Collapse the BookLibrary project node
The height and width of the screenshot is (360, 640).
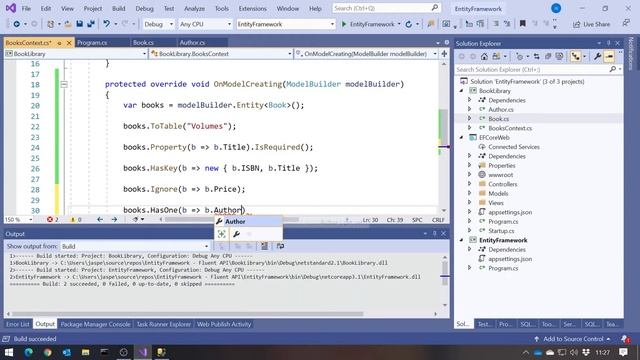[x=462, y=91]
